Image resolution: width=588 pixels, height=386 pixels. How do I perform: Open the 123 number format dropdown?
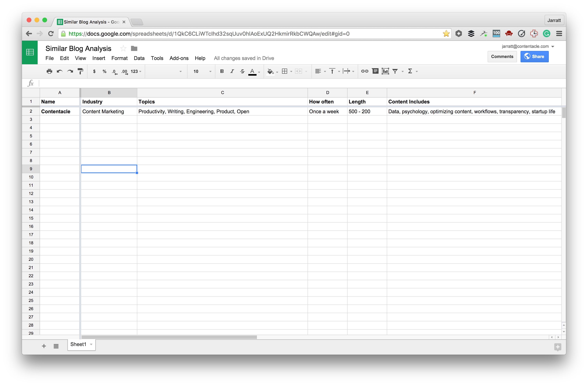[136, 71]
